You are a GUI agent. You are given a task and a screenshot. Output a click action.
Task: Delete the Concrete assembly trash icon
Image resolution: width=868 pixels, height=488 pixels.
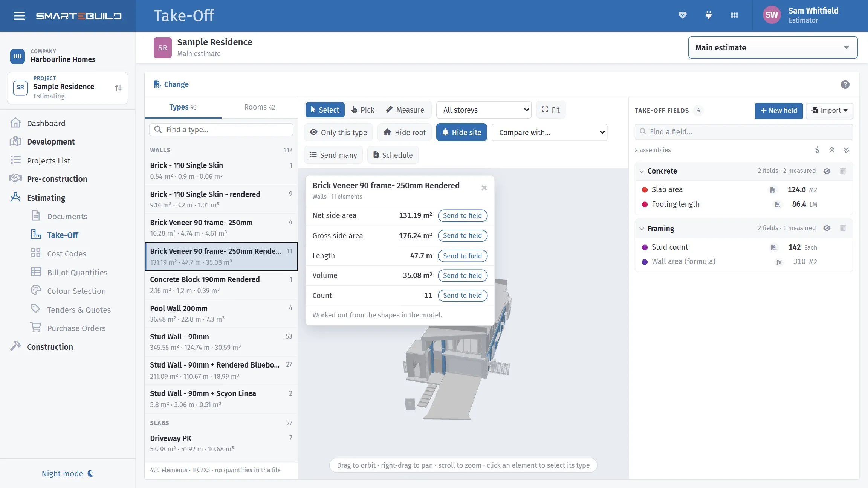pos(843,171)
